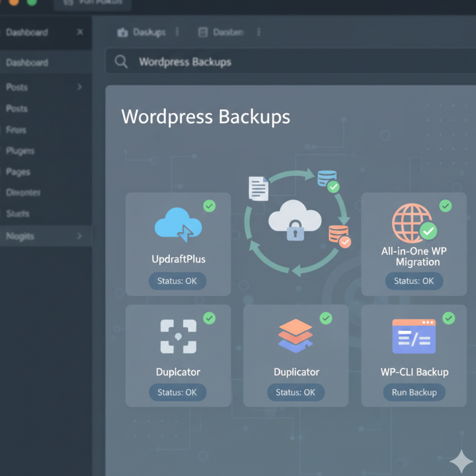Click Status: OK button under UpdraftPlus
The width and height of the screenshot is (476, 476).
(x=177, y=281)
